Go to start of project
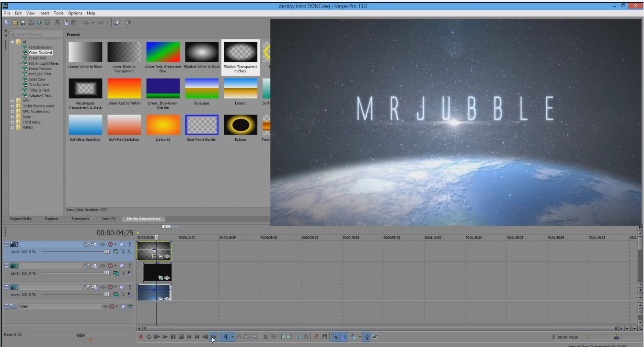The width and height of the screenshot is (644, 347). point(189,337)
